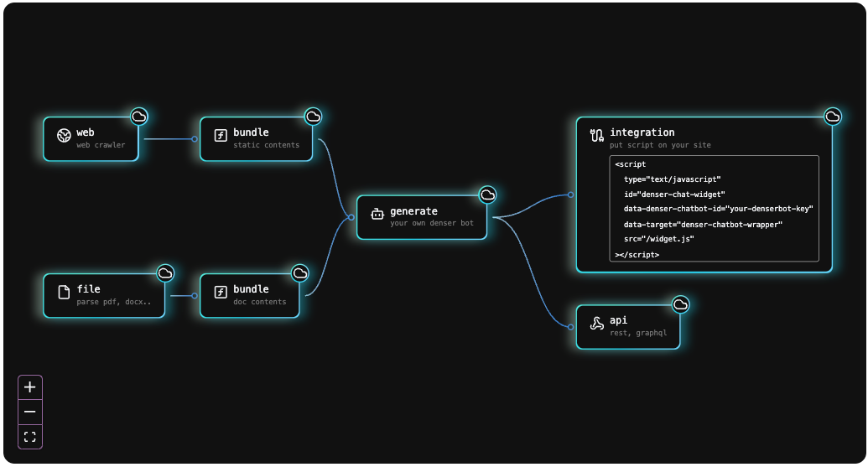Click the integration plug icon

coord(596,136)
